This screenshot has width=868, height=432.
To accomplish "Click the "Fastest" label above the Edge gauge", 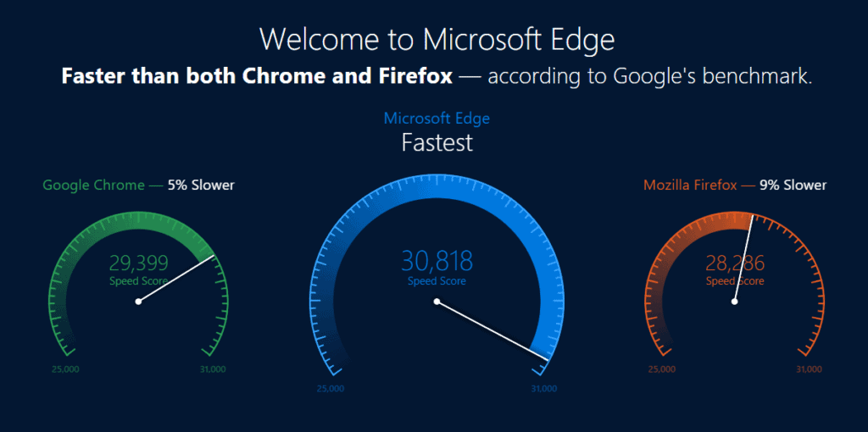I will point(437,143).
